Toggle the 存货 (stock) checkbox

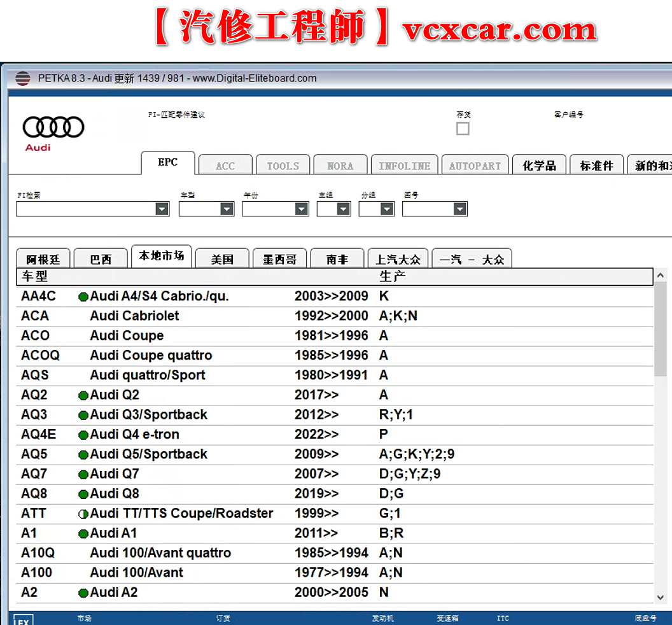[463, 129]
